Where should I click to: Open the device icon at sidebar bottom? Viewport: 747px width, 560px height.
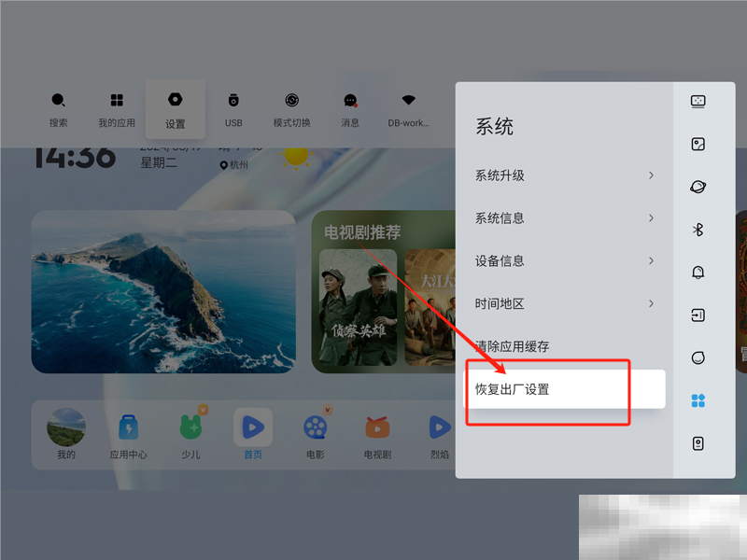pyautogui.click(x=698, y=443)
